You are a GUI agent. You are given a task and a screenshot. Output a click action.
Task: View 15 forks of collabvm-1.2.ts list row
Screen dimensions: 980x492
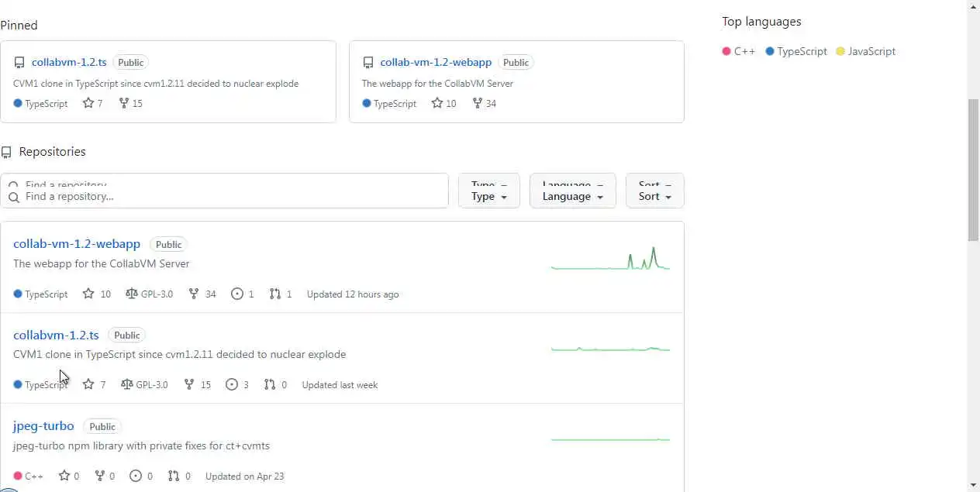coord(197,384)
